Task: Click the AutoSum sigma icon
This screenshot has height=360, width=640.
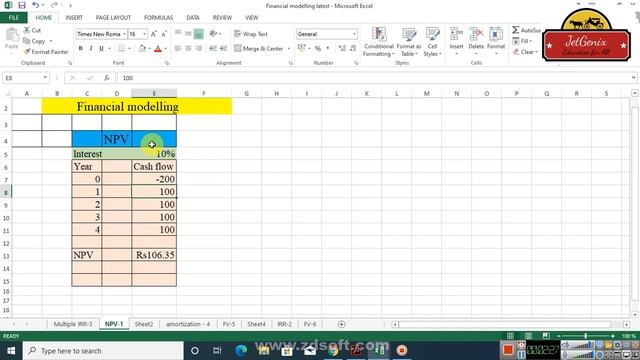Action: (x=516, y=30)
